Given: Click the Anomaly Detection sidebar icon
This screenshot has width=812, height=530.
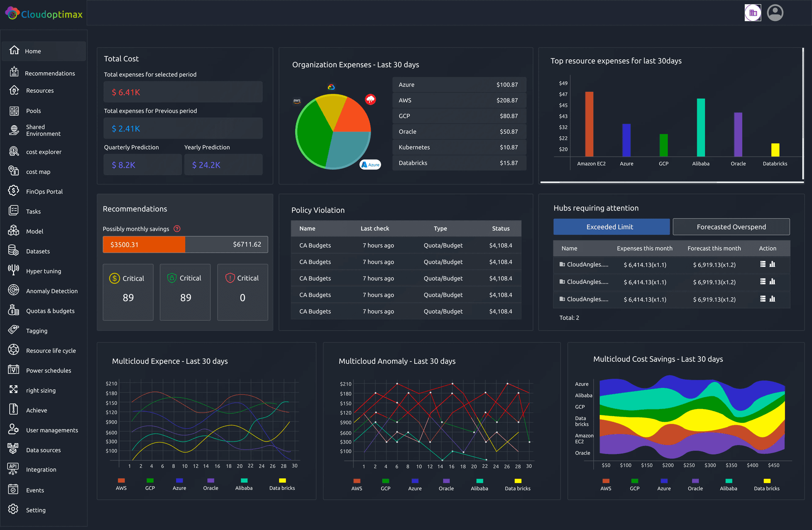Looking at the screenshot, I should coord(14,290).
